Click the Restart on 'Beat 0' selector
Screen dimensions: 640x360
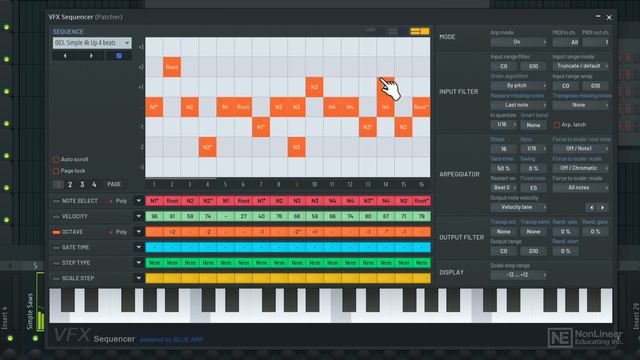coord(504,188)
